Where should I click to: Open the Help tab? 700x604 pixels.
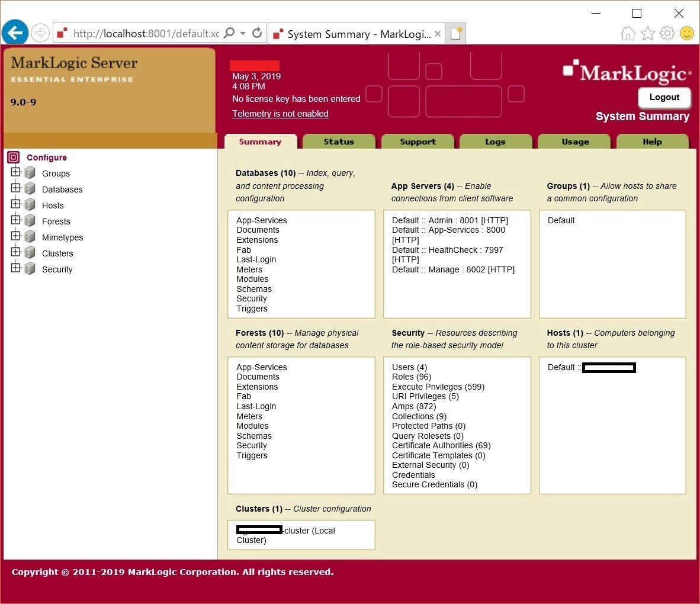tap(652, 142)
